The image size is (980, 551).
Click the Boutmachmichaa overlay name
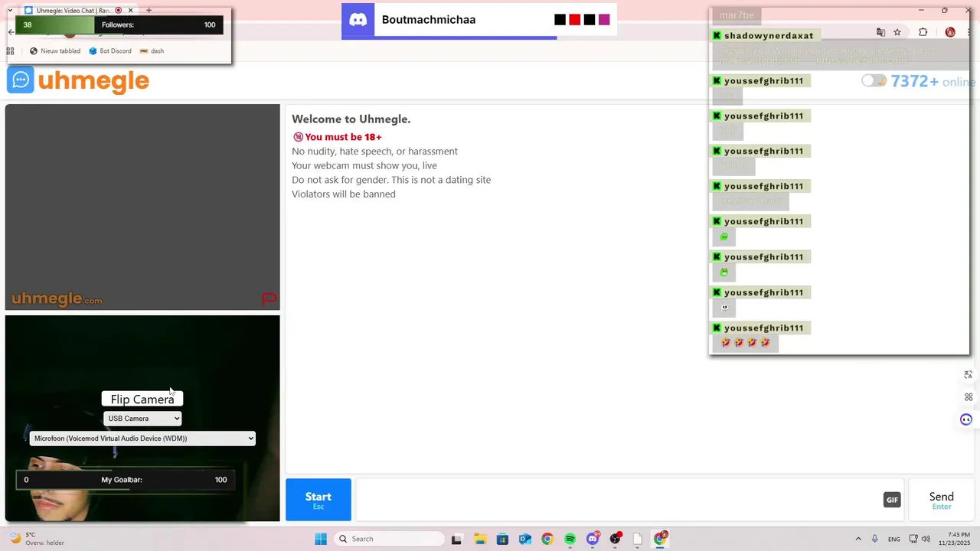(x=429, y=20)
